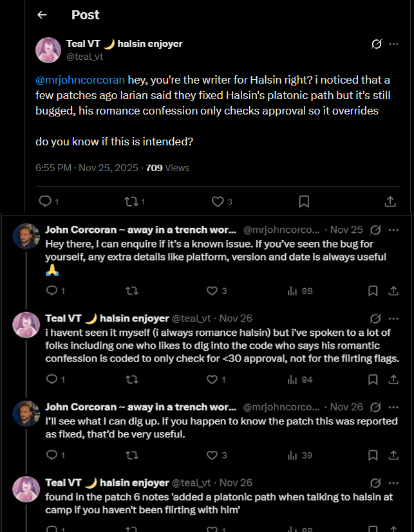Repost Teal VT's reply about approval check
The image size is (414, 532).
coord(131,380)
